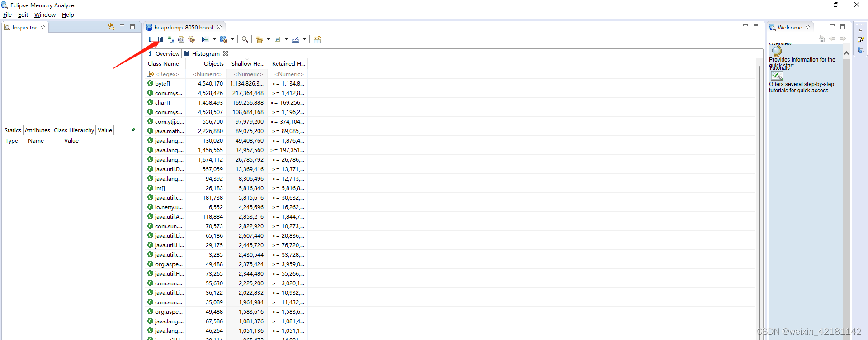Click the scroll up arrow in Welcome view
The width and height of the screenshot is (868, 340).
tap(846, 53)
